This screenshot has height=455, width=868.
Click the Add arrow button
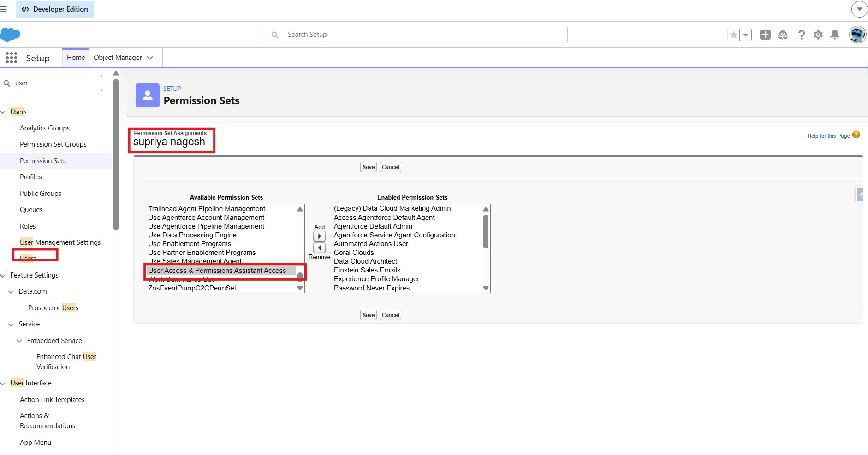tap(319, 236)
